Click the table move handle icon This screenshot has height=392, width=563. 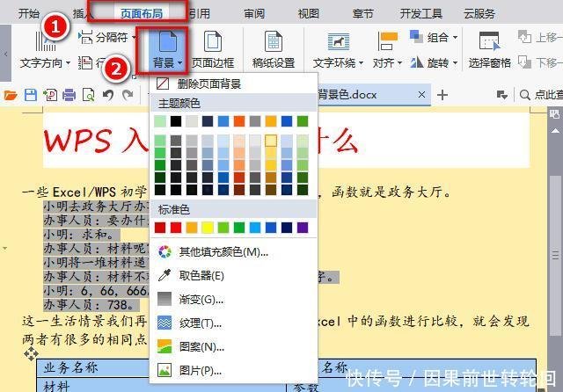tap(32, 353)
